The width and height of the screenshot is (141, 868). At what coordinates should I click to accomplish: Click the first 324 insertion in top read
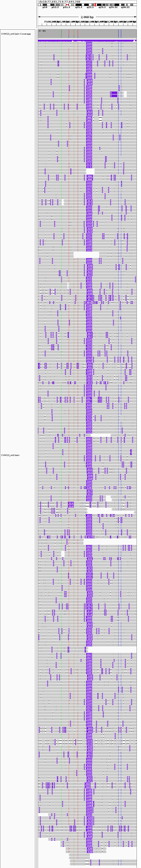point(89,43)
